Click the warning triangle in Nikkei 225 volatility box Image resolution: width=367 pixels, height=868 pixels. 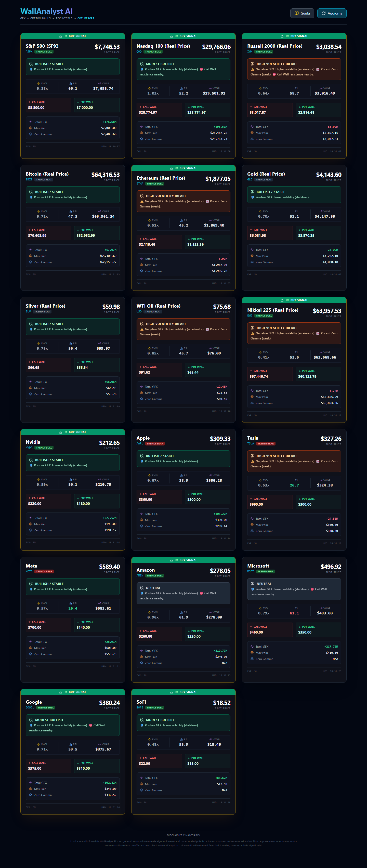coord(252,333)
